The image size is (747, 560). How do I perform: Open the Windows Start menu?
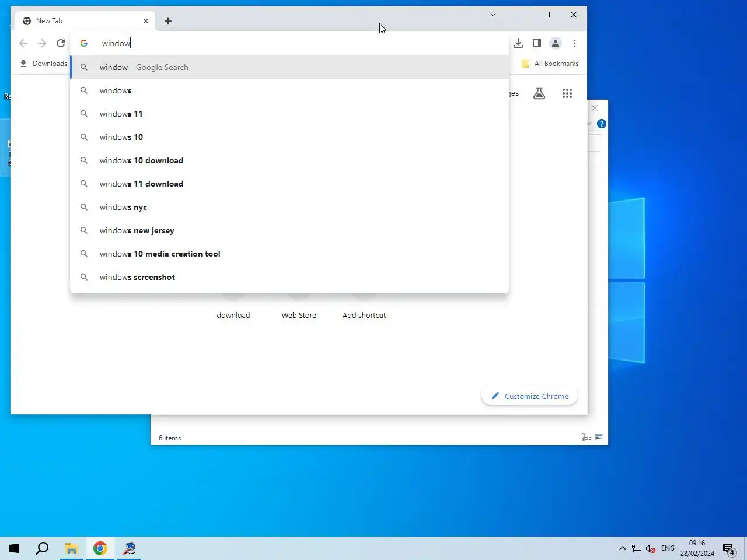click(x=14, y=548)
